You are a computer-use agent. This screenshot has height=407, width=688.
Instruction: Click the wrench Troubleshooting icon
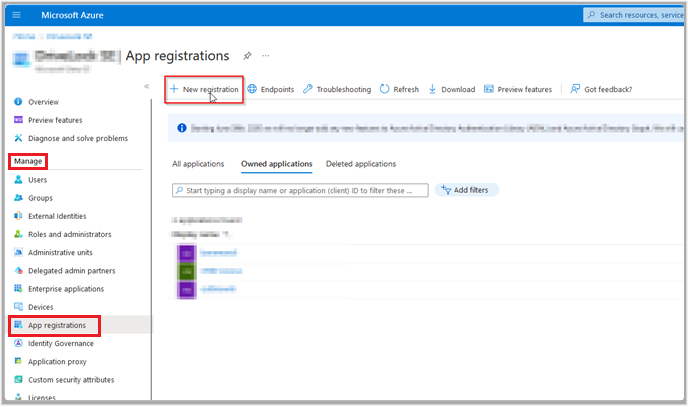click(x=308, y=89)
